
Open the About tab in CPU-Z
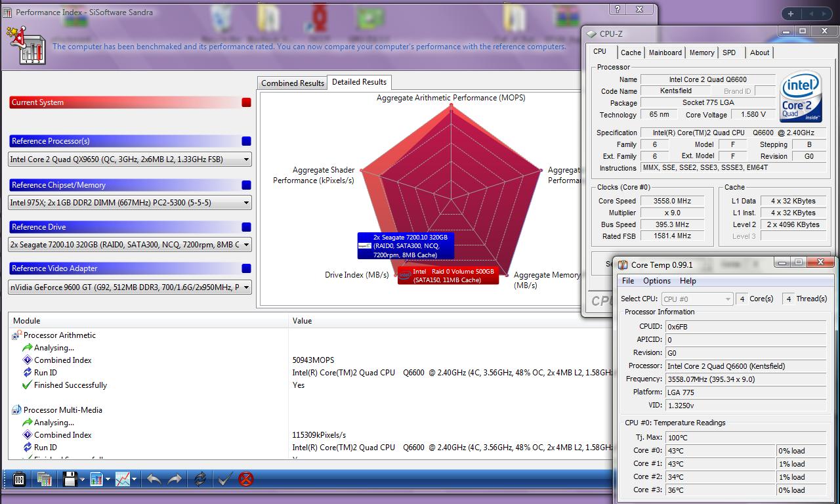(759, 52)
